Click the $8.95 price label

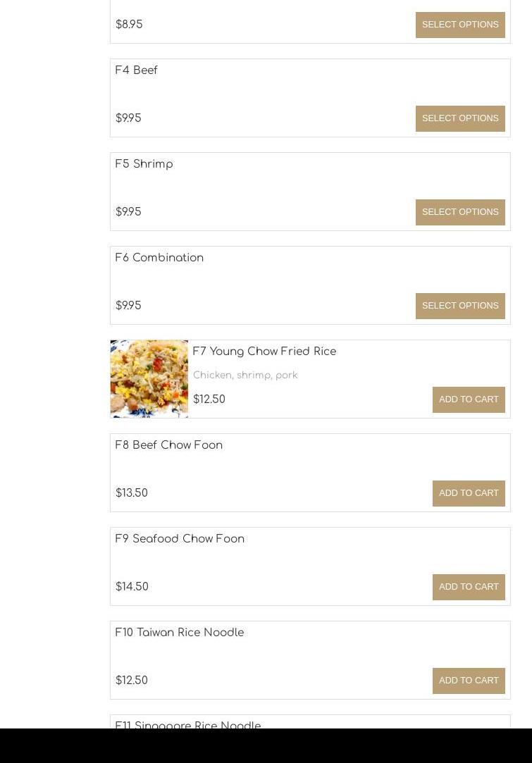[129, 25]
